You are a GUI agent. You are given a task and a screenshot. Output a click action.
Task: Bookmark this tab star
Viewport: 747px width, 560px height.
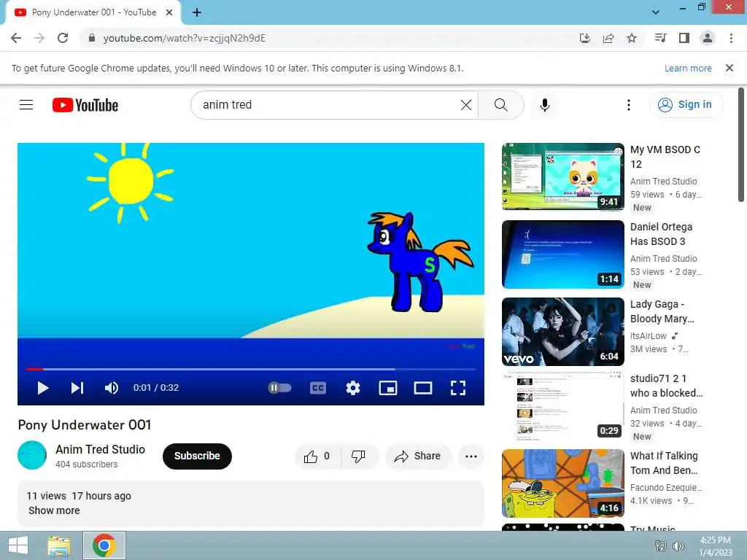pyautogui.click(x=632, y=38)
